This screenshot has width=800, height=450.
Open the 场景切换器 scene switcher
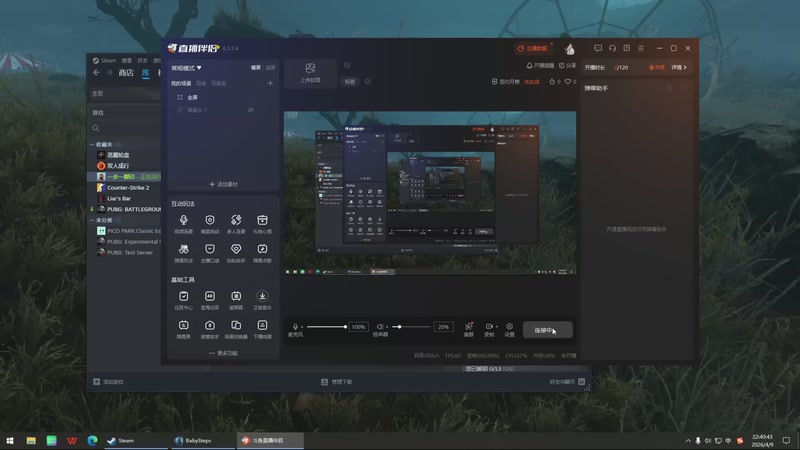236,329
